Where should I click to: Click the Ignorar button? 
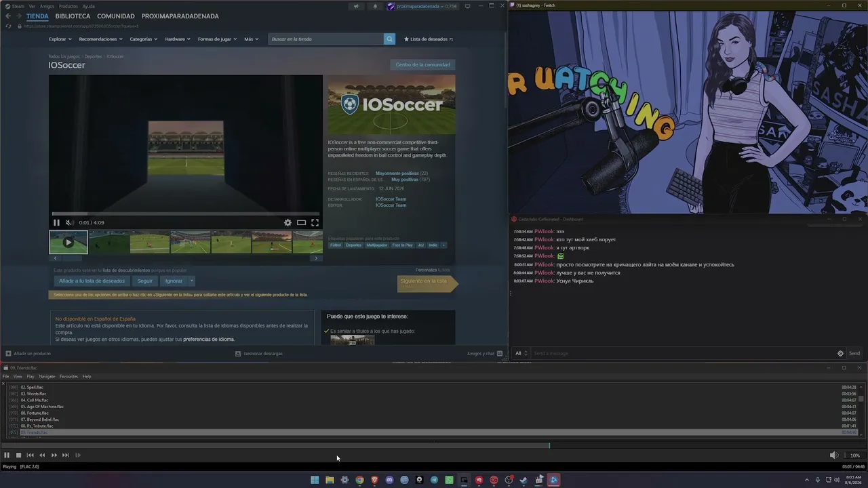[x=174, y=281]
